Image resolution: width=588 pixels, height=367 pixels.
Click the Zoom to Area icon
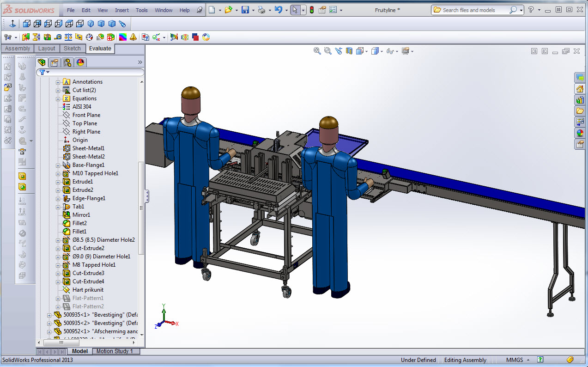click(328, 51)
